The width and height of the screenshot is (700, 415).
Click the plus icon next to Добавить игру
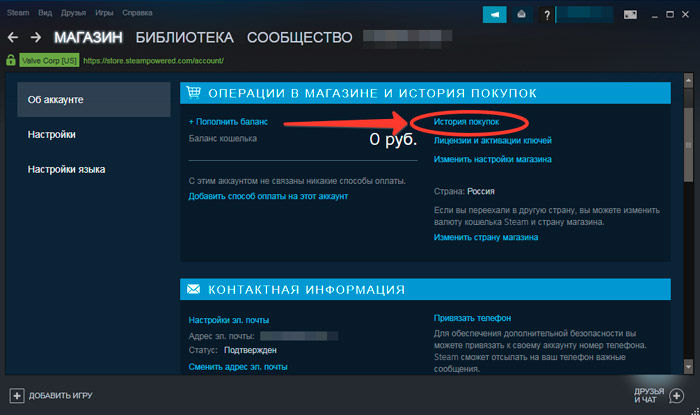17,395
